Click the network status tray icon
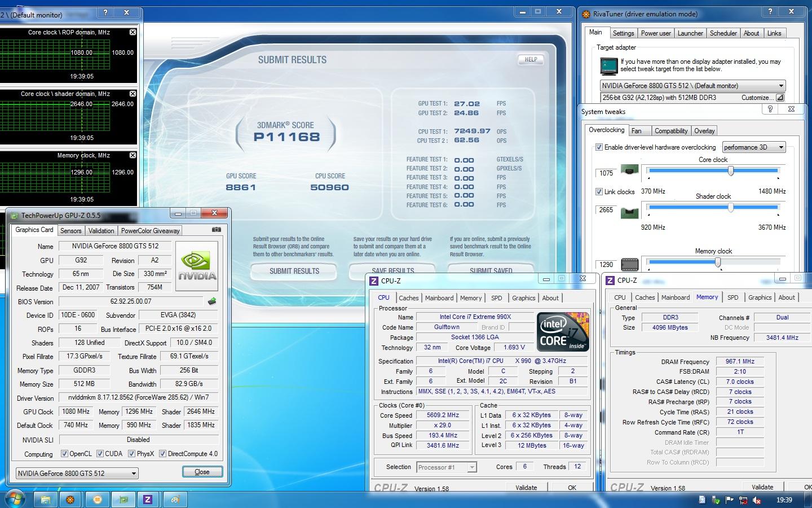The height and width of the screenshot is (508, 812). point(743,500)
